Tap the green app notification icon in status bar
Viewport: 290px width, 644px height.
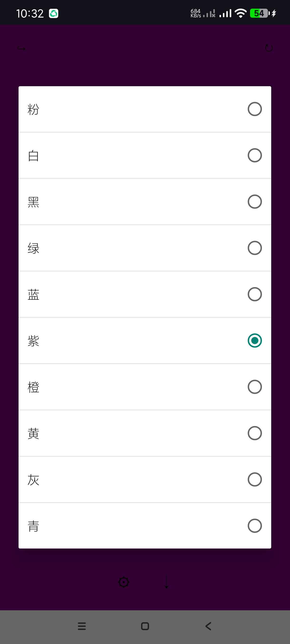pos(53,14)
